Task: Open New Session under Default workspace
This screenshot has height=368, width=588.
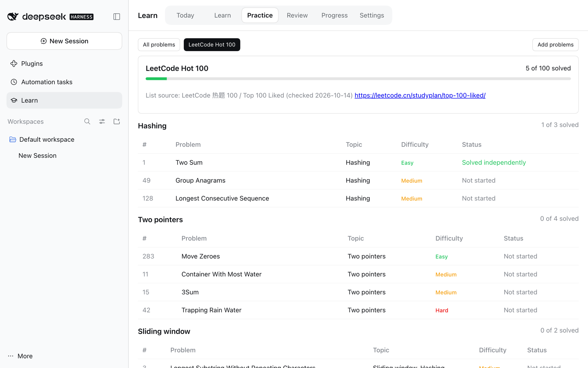Action: pos(37,156)
